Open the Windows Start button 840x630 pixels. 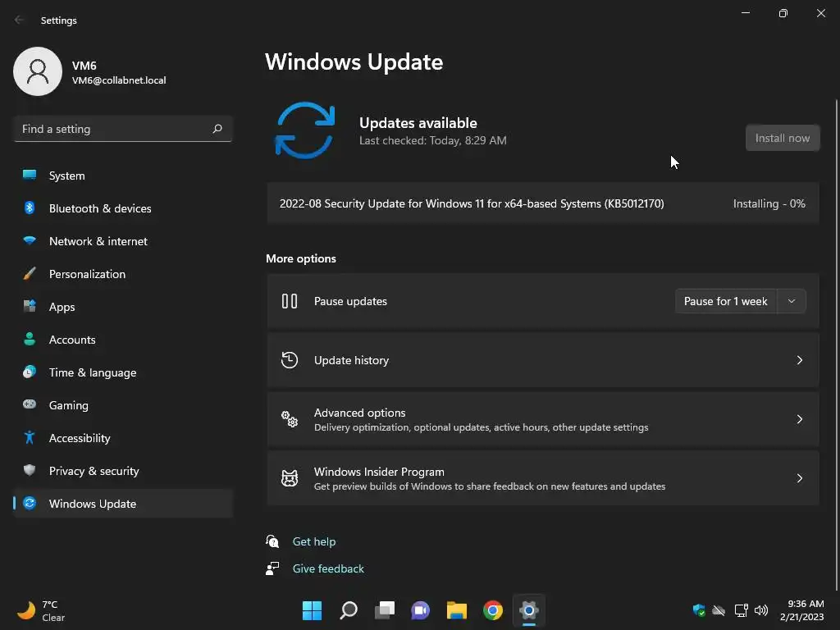pyautogui.click(x=312, y=610)
